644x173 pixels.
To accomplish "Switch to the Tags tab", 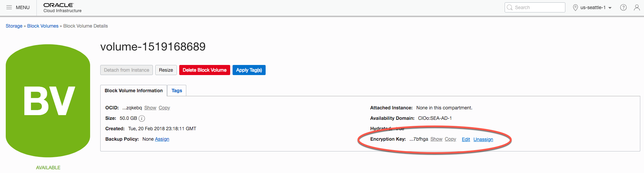I will 177,91.
